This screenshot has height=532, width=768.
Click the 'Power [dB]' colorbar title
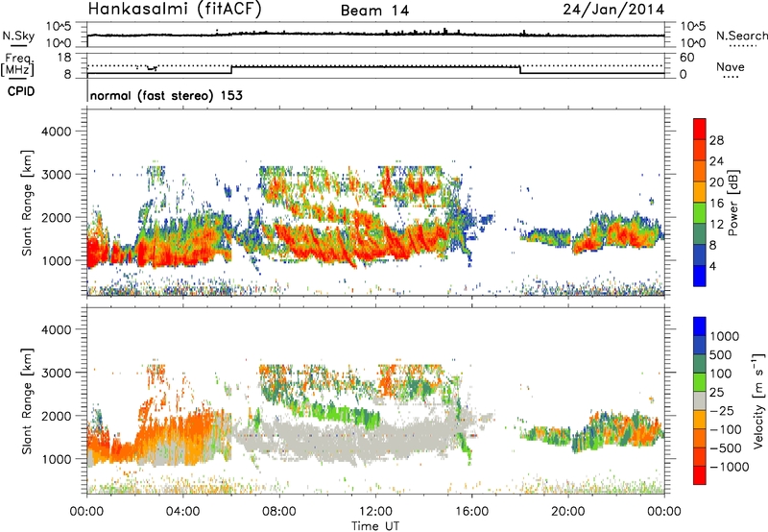click(x=732, y=203)
